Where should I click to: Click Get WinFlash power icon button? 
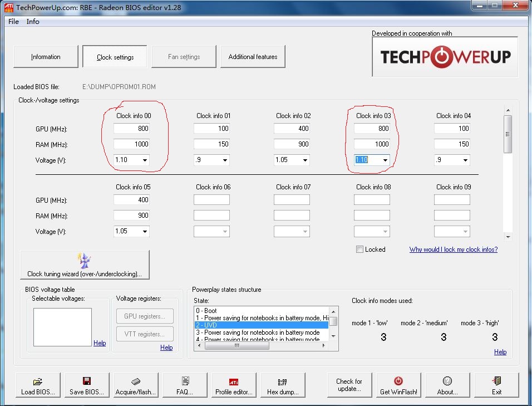coord(398,385)
